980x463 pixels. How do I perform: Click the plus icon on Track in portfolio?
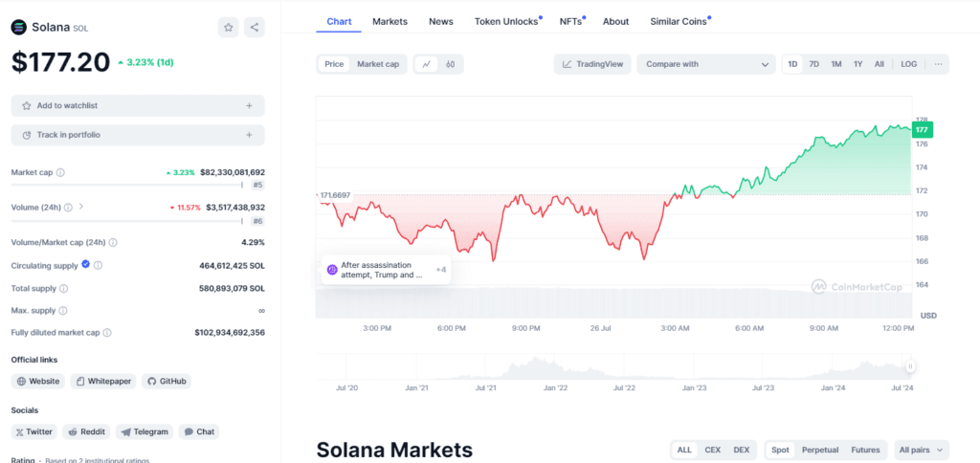click(250, 135)
